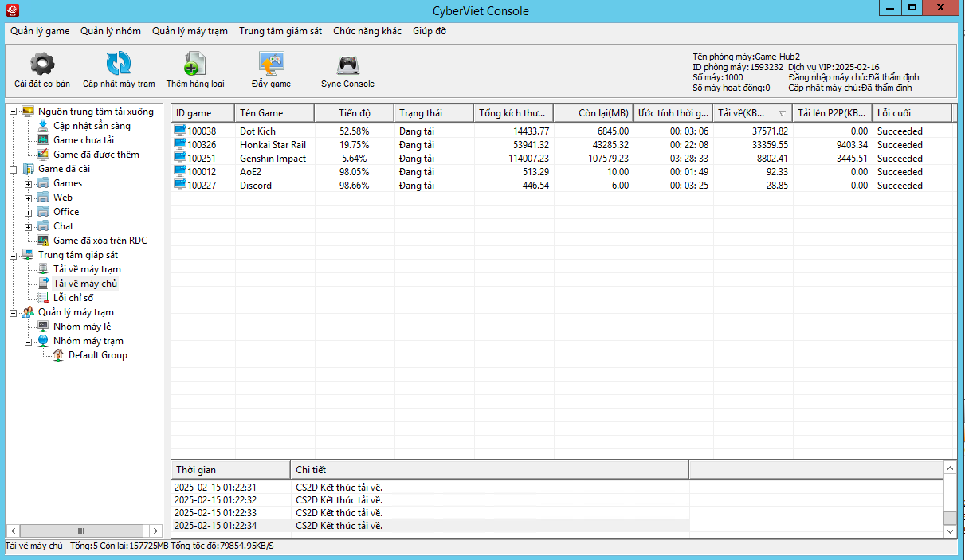Open Cài đặt cơ bản gear icon
This screenshot has width=965, height=560.
pyautogui.click(x=42, y=64)
